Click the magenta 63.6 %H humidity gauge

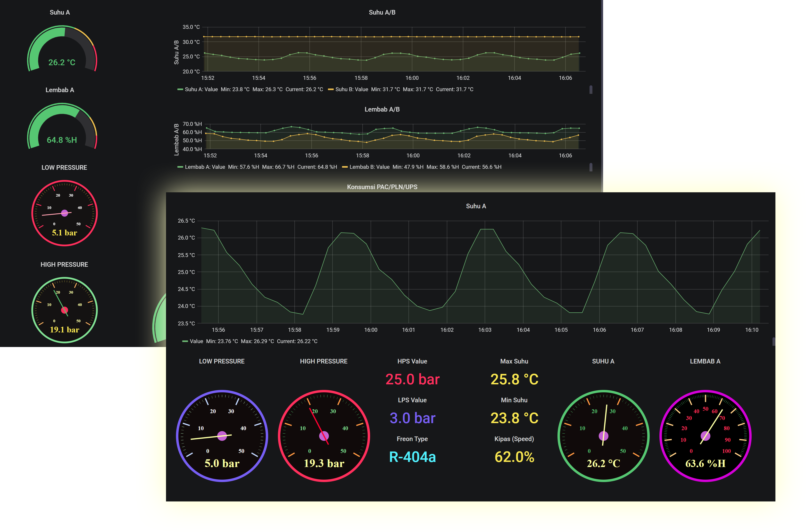[705, 436]
